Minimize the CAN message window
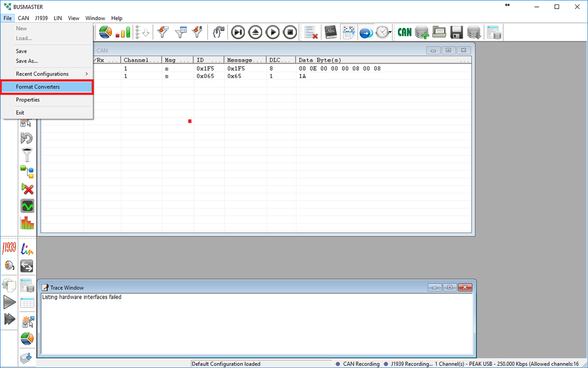 point(433,50)
